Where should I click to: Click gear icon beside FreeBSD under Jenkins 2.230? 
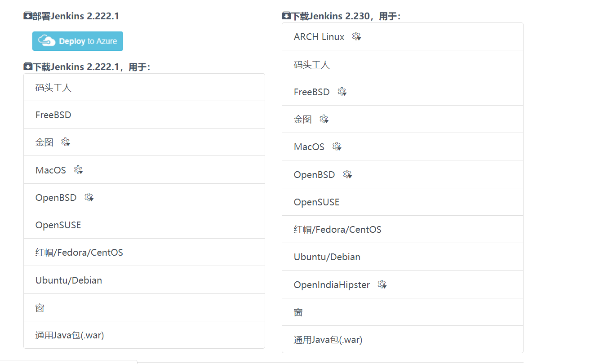point(342,92)
